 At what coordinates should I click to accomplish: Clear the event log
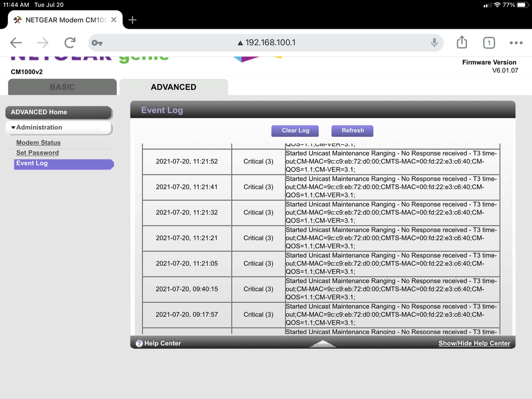[x=294, y=131]
